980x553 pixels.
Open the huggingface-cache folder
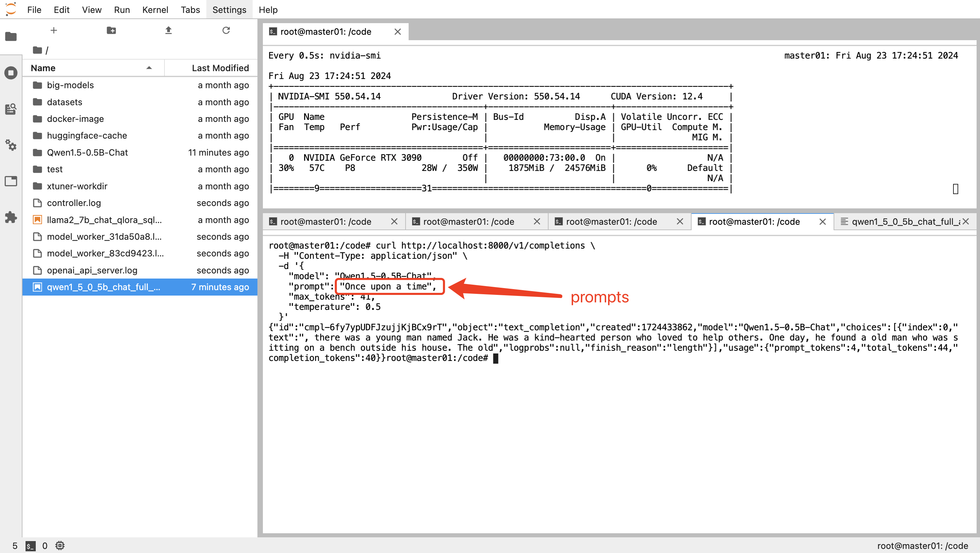(87, 136)
